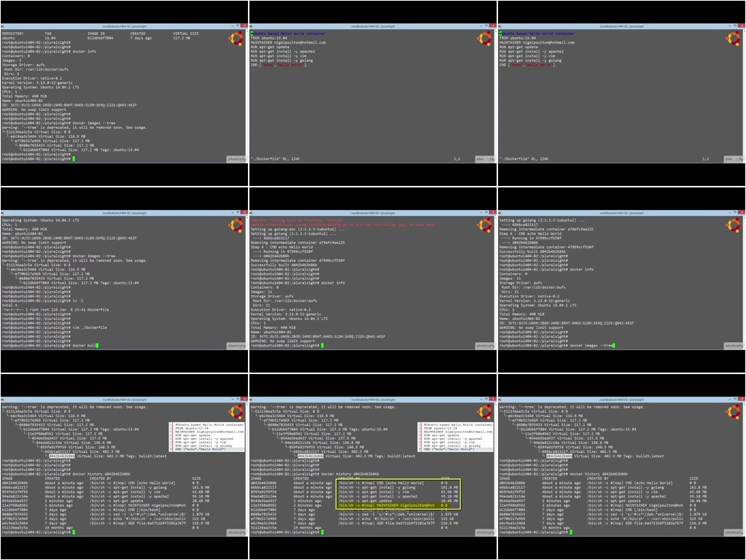Click 'apt-get install -y golang' row inside yellow box
Image resolution: width=746 pixels, height=560 pixels.
pos(377,487)
